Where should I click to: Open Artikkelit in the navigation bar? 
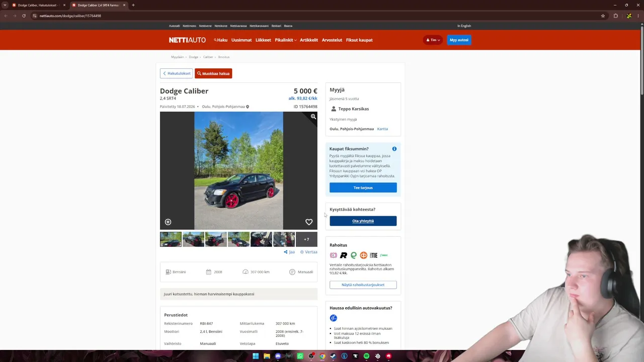(x=309, y=40)
